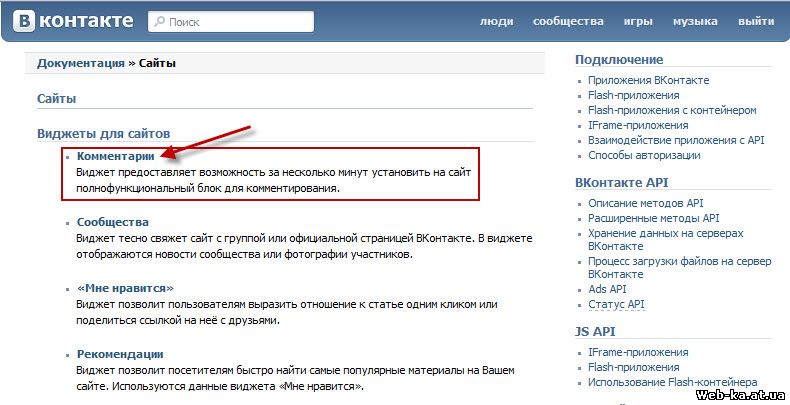Open the игры menu item
Screen dimensions: 790x405
pyautogui.click(x=638, y=21)
